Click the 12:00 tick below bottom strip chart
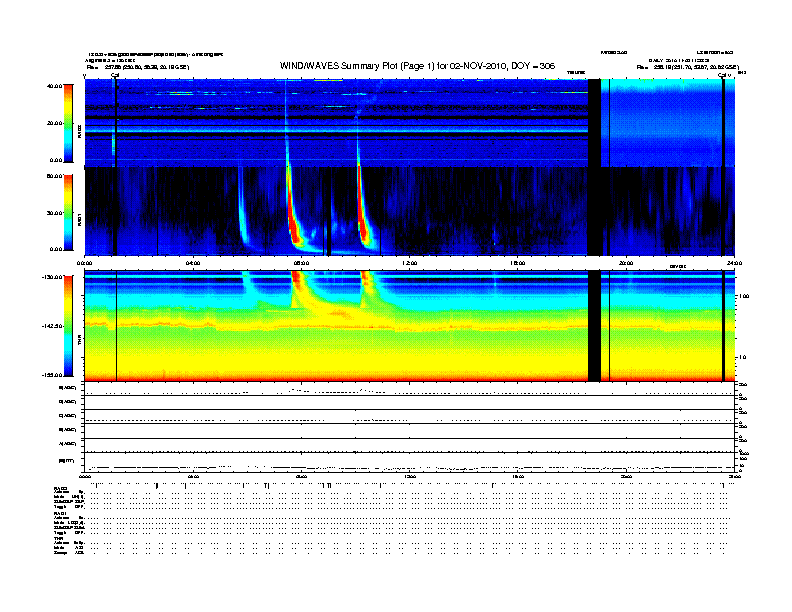792x612 pixels. click(409, 477)
